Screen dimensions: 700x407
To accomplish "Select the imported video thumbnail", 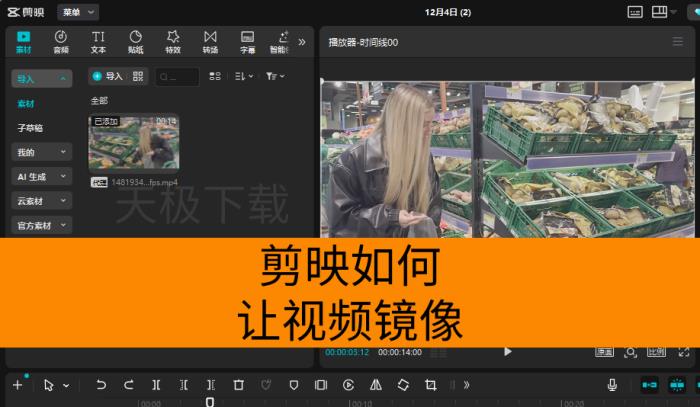I will click(x=133, y=142).
